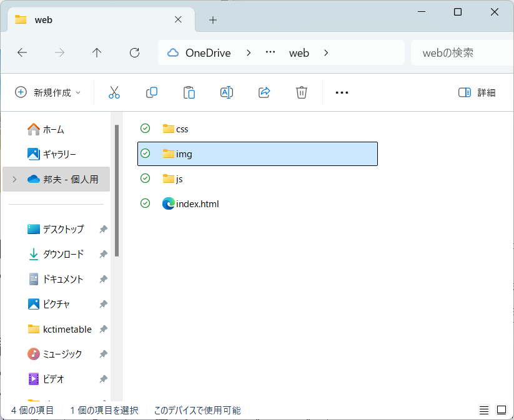Click the Cut scissors icon
This screenshot has width=514, height=420.
click(x=114, y=92)
